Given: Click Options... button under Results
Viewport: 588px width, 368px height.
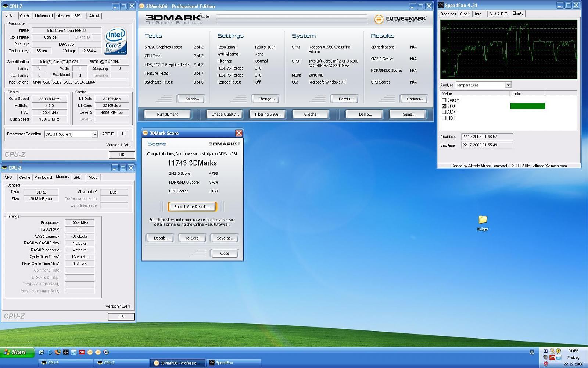Looking at the screenshot, I should [x=415, y=99].
